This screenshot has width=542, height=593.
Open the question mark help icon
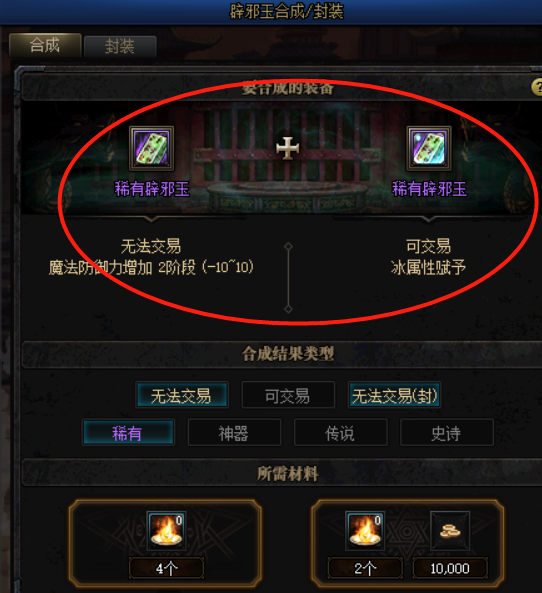click(x=537, y=88)
